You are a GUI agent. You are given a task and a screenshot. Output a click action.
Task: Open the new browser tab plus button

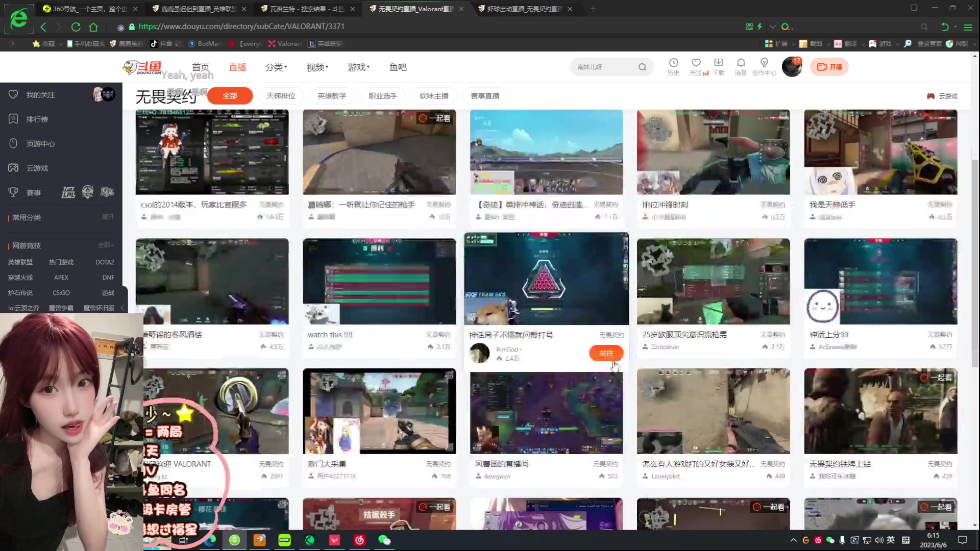click(593, 9)
